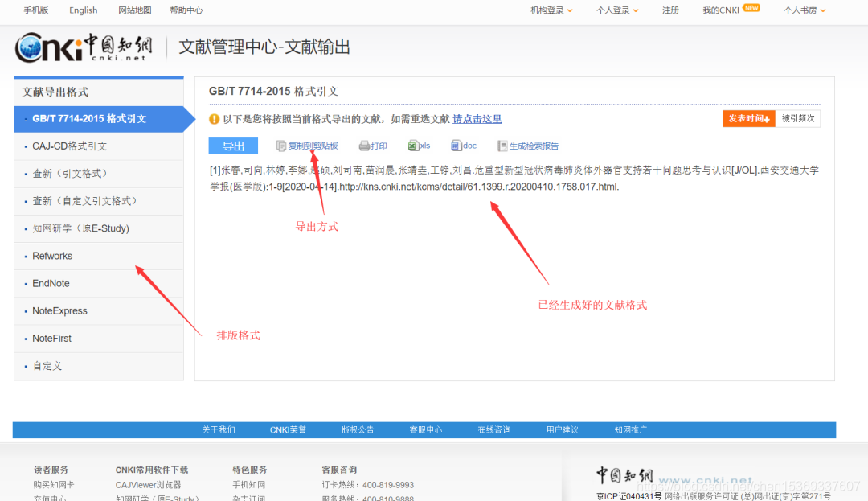Export as xls file icon
Viewport: 868px width, 501px height.
[413, 146]
